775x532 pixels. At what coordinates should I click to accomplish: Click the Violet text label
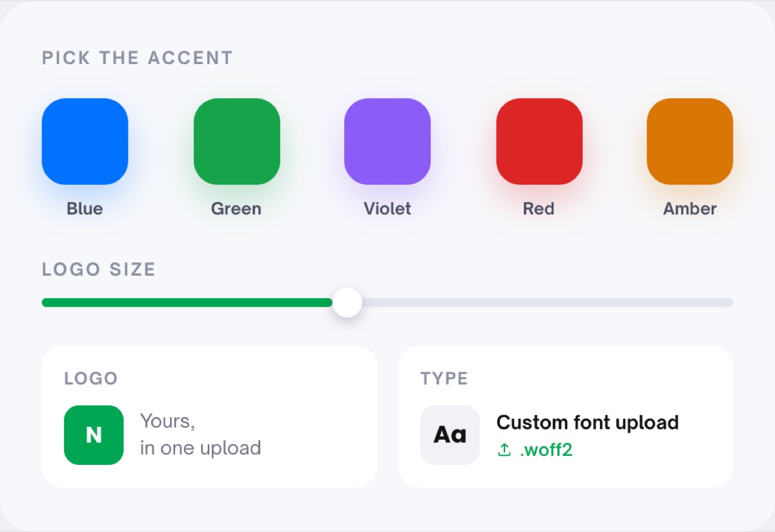[387, 209]
